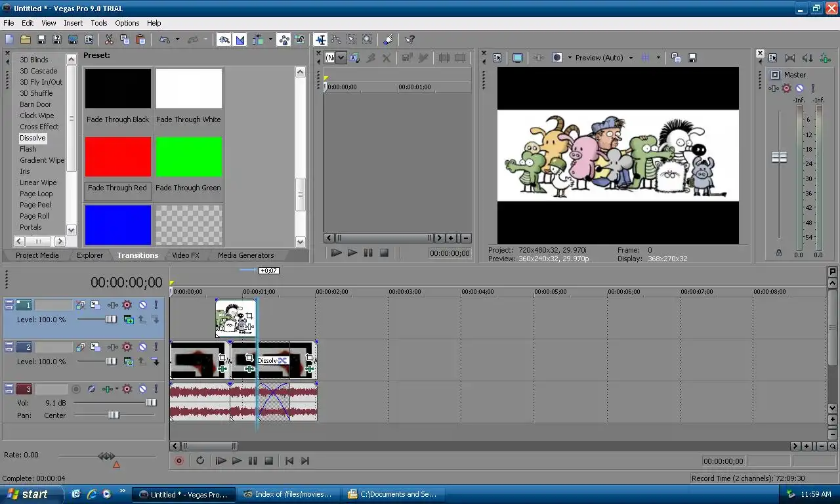The height and width of the screenshot is (504, 840).
Task: Open the Options menu
Action: click(x=127, y=23)
